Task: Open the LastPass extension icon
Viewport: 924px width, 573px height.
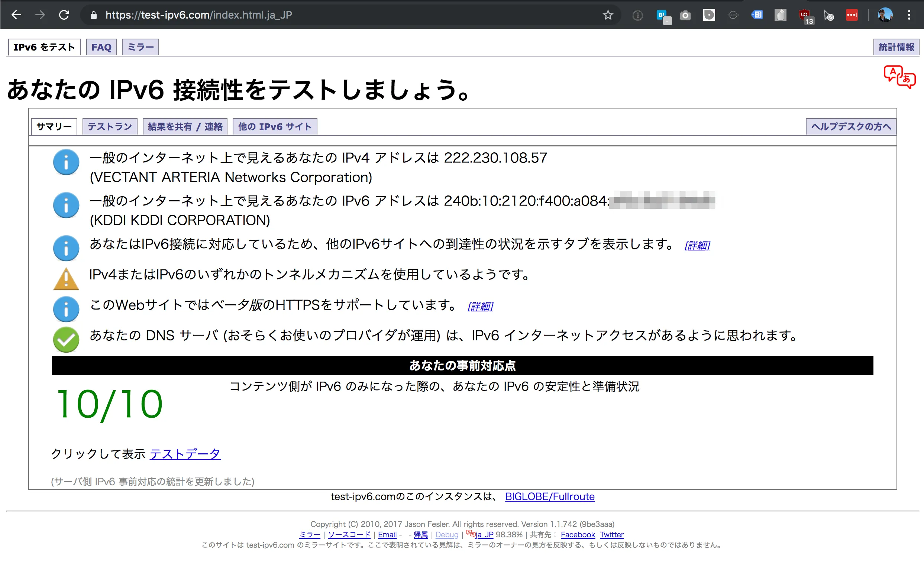Action: click(851, 15)
